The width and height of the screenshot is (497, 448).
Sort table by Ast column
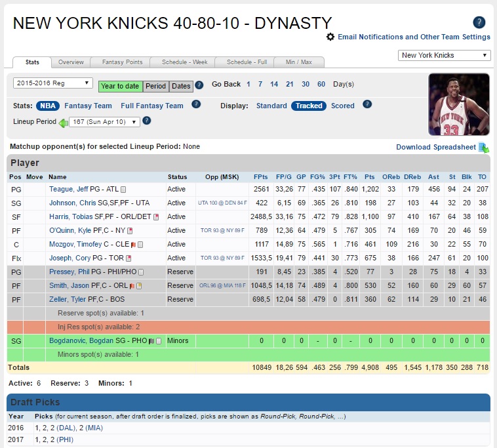(x=433, y=177)
